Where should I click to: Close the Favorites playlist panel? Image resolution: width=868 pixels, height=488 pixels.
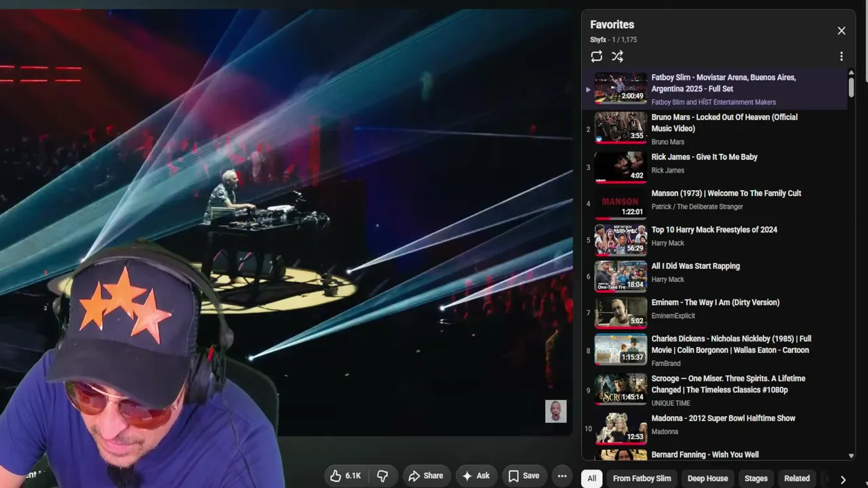(842, 30)
